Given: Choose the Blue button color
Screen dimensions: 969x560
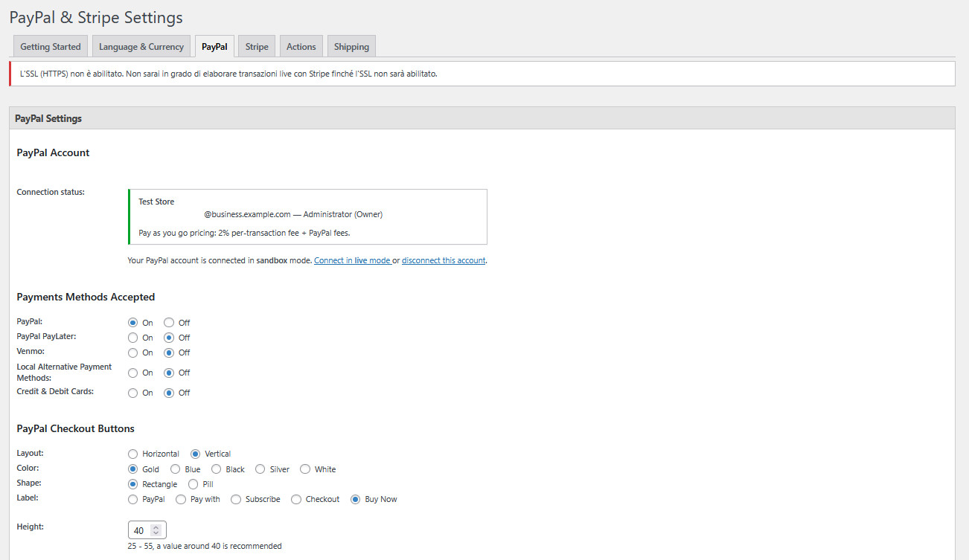Looking at the screenshot, I should [174, 469].
